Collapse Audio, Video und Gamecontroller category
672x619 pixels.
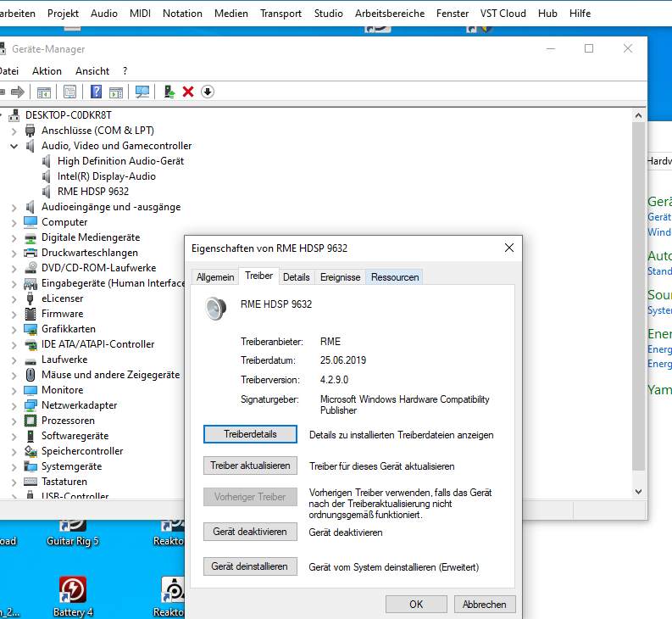(14, 147)
